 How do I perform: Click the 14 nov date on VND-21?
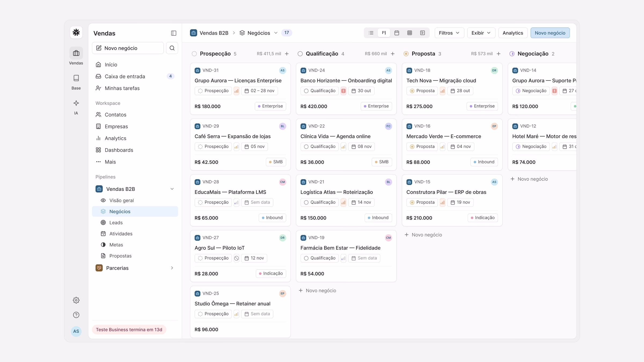pyautogui.click(x=361, y=202)
